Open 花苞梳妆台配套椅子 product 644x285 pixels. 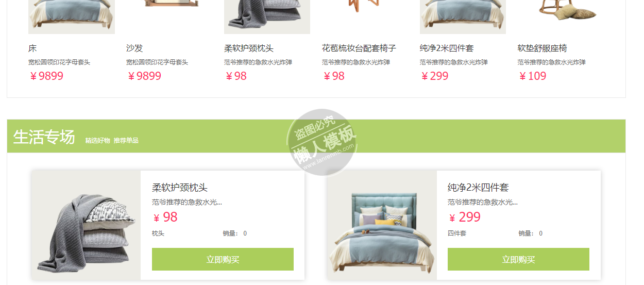(x=359, y=48)
